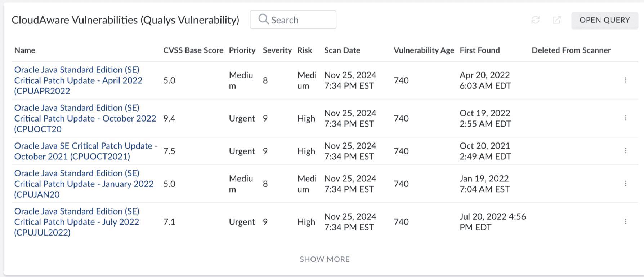This screenshot has height=277, width=644.
Task: Click the Severity column header
Action: (x=277, y=50)
